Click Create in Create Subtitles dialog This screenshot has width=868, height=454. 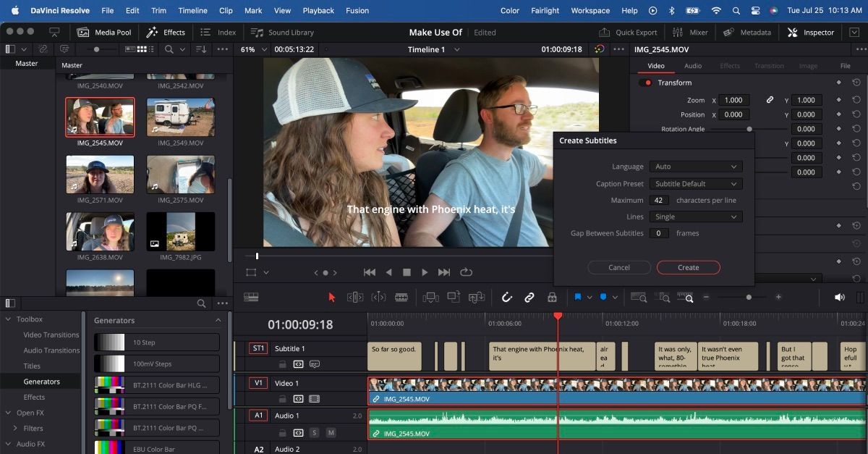[689, 267]
